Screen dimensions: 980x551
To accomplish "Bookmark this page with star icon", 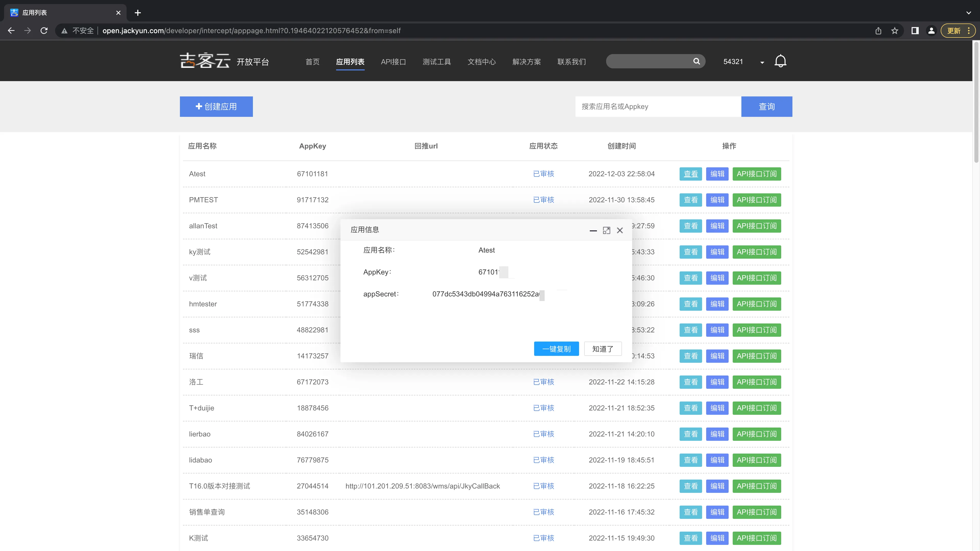I will 895,31.
